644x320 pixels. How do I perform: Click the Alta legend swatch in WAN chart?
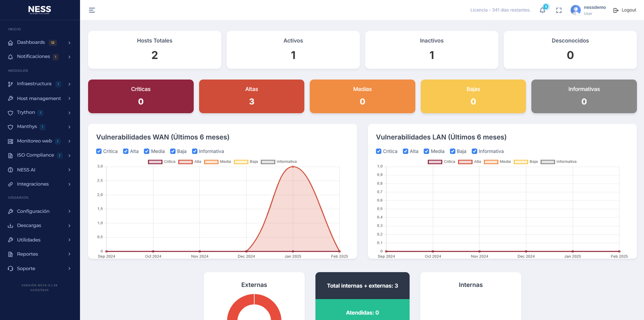point(186,162)
